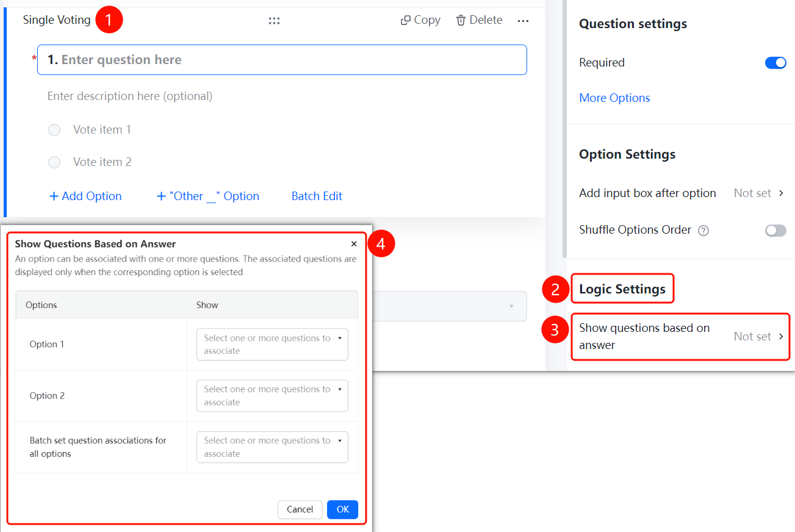795x532 pixels.
Task: Click the Option Settings heading
Action: (627, 154)
